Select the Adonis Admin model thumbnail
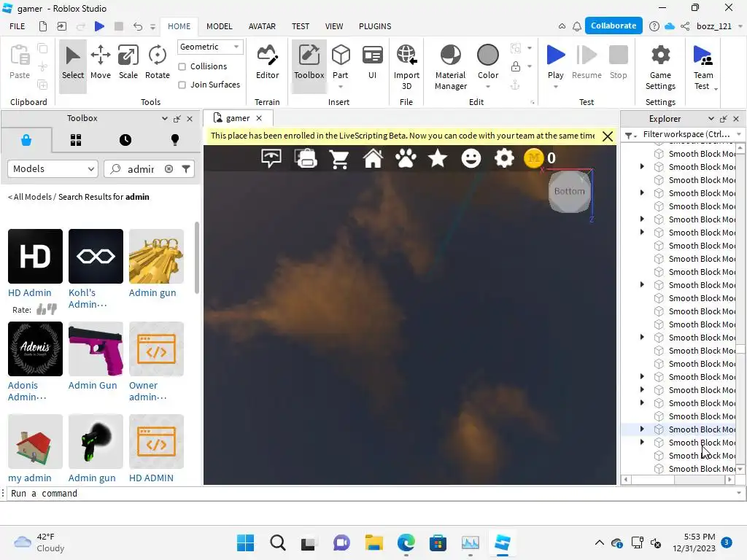Image resolution: width=747 pixels, height=560 pixels. click(35, 349)
